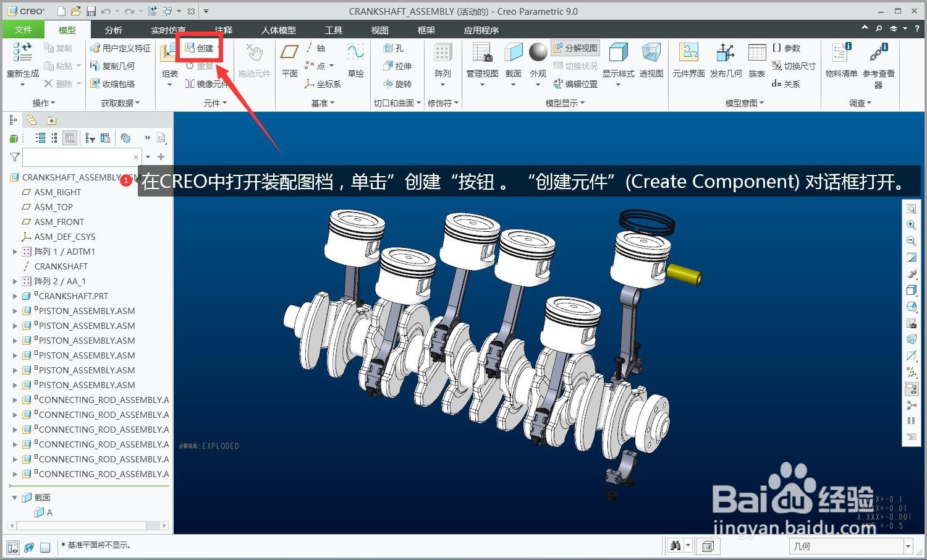
Task: Click User-Defined Feature (用户定义特征)
Action: coord(121,48)
